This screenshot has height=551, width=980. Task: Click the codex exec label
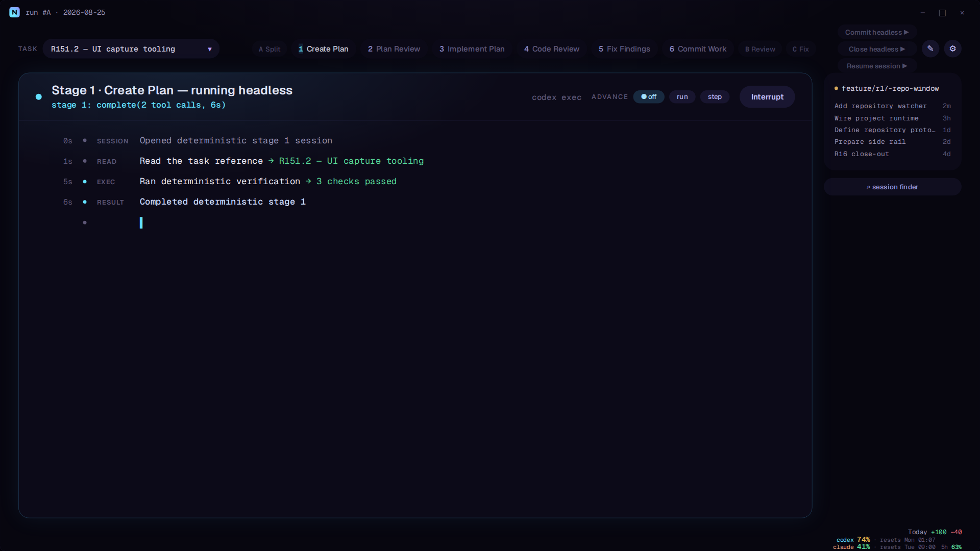(x=556, y=97)
